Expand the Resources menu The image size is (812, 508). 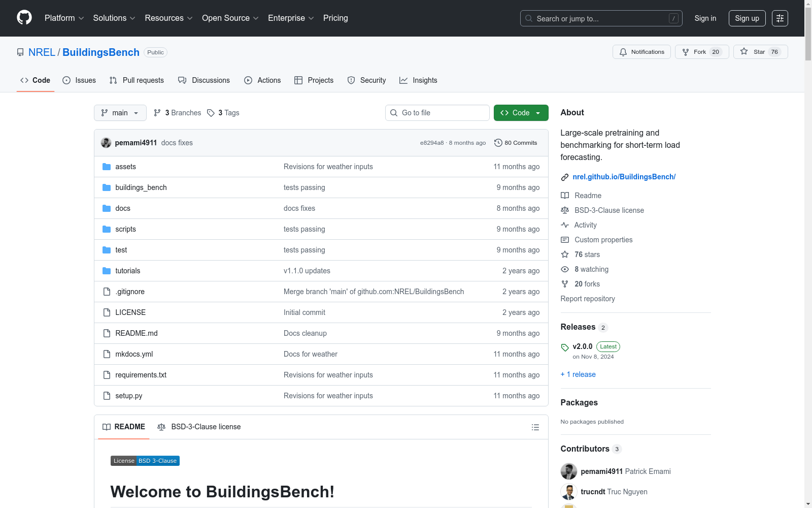168,18
